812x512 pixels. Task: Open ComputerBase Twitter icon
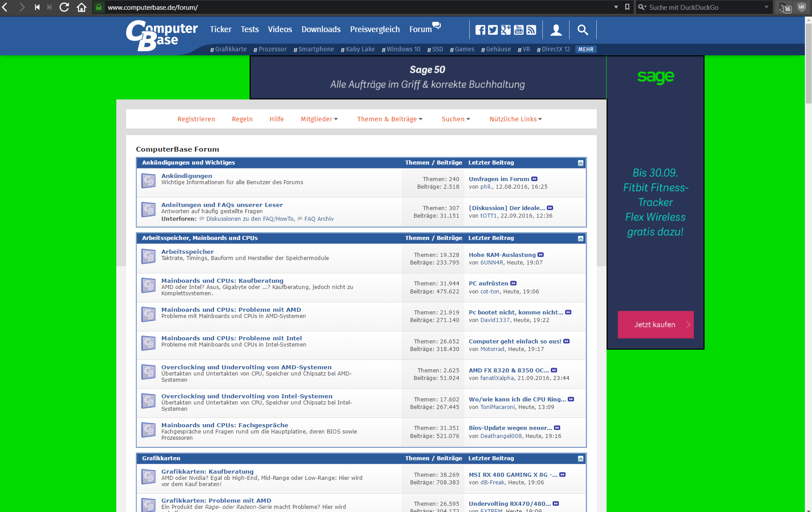[x=493, y=30]
